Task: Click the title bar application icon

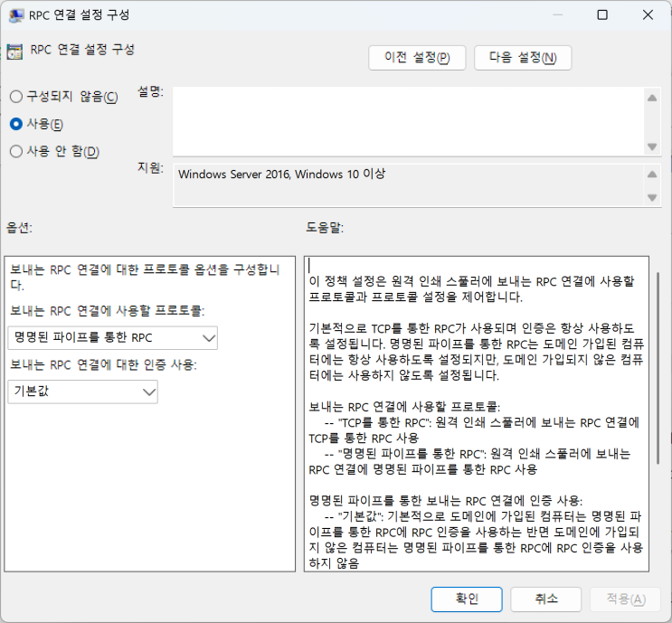Action: [x=15, y=15]
